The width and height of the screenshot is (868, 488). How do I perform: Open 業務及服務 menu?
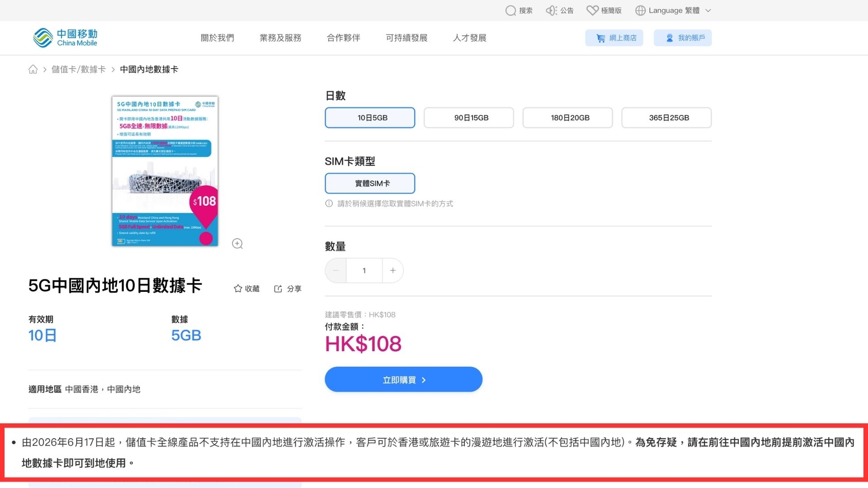tap(280, 38)
